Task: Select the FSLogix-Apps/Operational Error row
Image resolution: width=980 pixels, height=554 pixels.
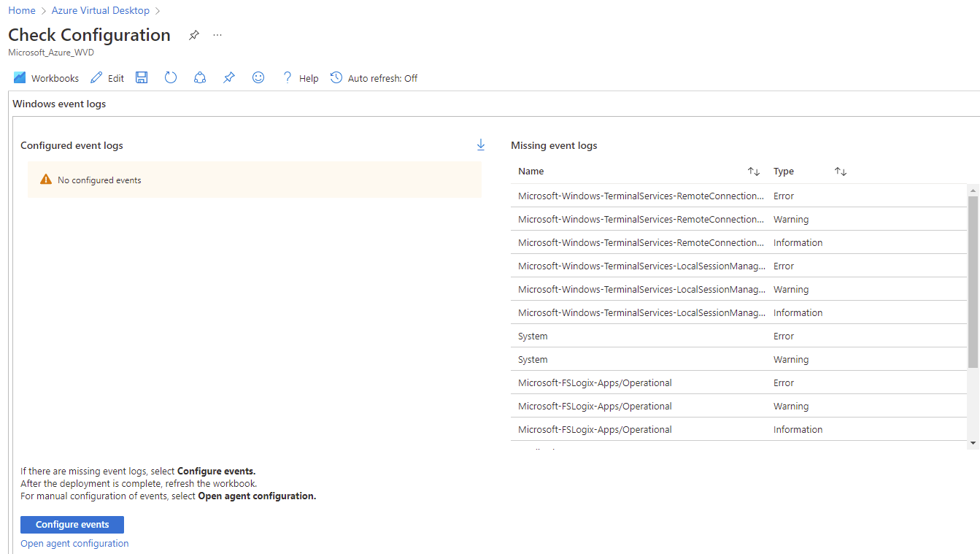Action: (739, 382)
